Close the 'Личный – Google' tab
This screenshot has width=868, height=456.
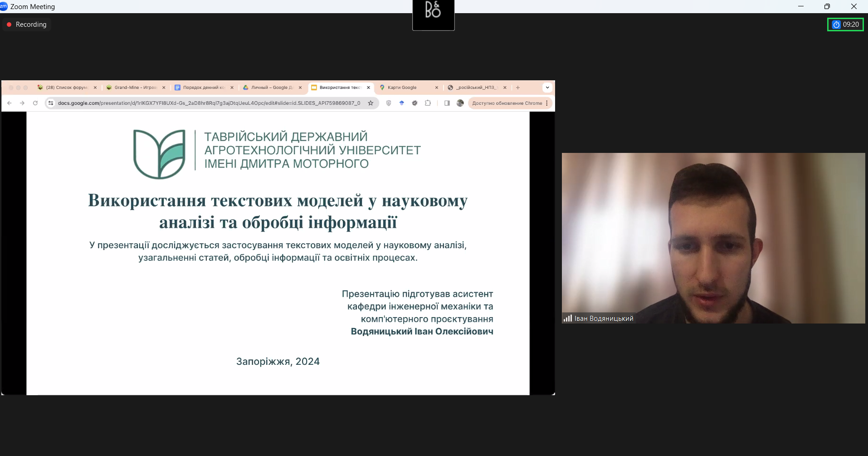click(300, 88)
